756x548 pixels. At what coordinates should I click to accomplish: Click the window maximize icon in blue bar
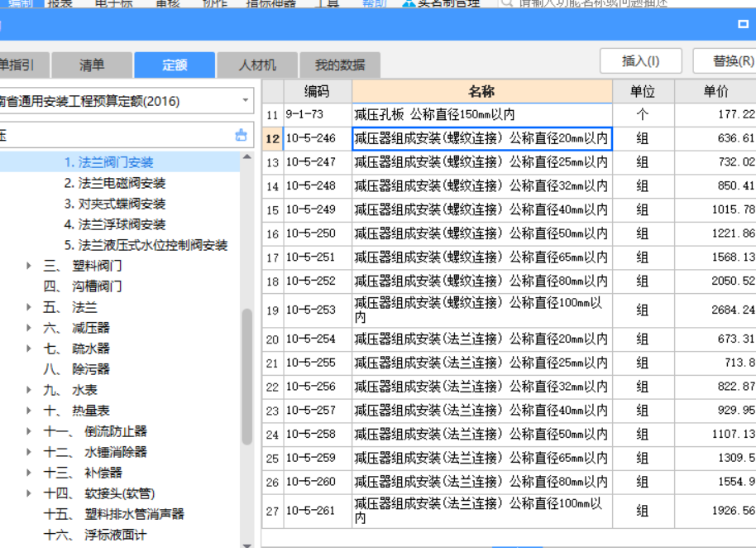point(743,24)
